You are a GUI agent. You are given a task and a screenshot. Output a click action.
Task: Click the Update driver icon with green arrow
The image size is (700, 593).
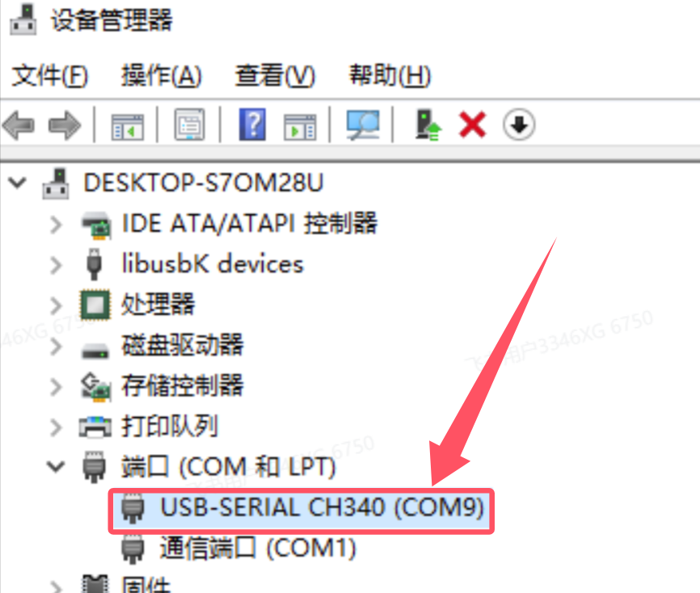[428, 125]
